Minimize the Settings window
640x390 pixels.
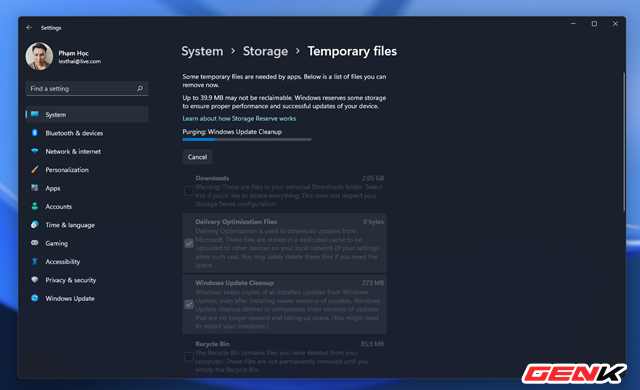pyautogui.click(x=573, y=24)
